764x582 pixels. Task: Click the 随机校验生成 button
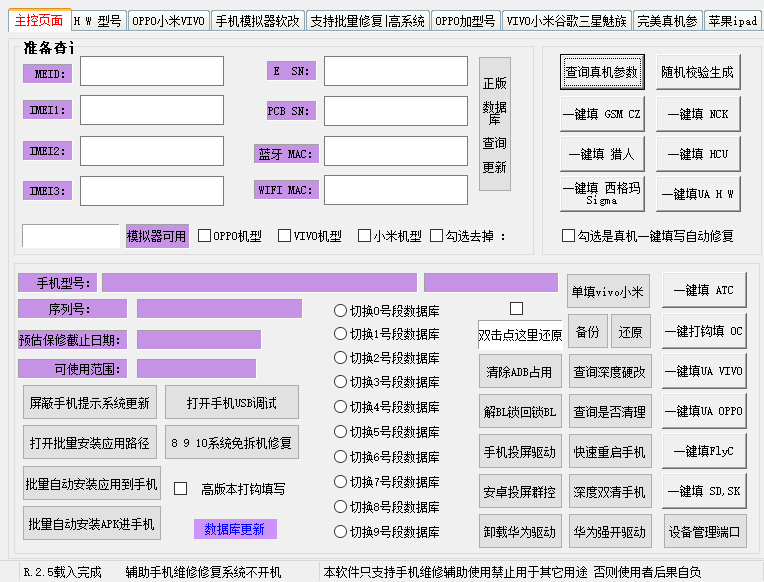698,72
